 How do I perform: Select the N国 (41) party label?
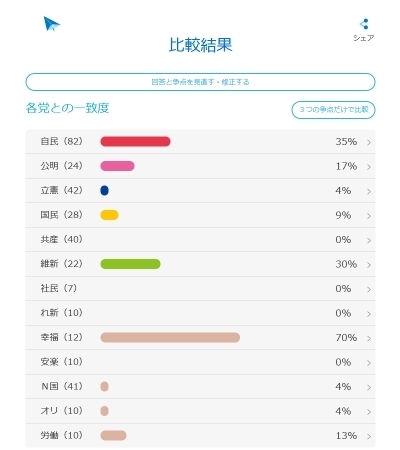[x=61, y=386]
